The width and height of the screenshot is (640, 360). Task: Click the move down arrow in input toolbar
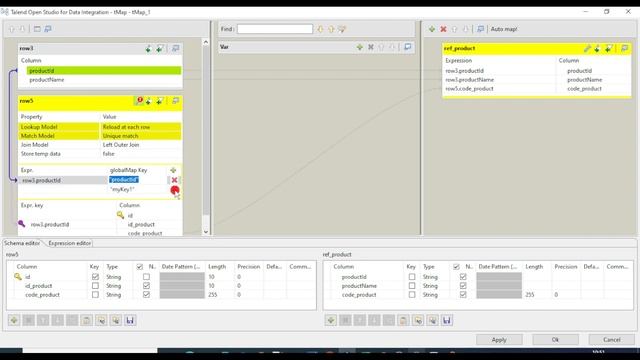23,29
